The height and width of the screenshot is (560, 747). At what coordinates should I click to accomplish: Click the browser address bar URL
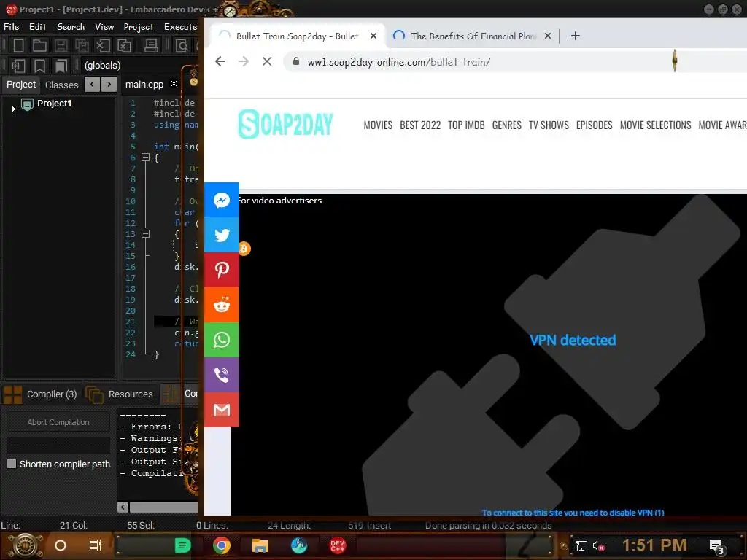(x=399, y=62)
